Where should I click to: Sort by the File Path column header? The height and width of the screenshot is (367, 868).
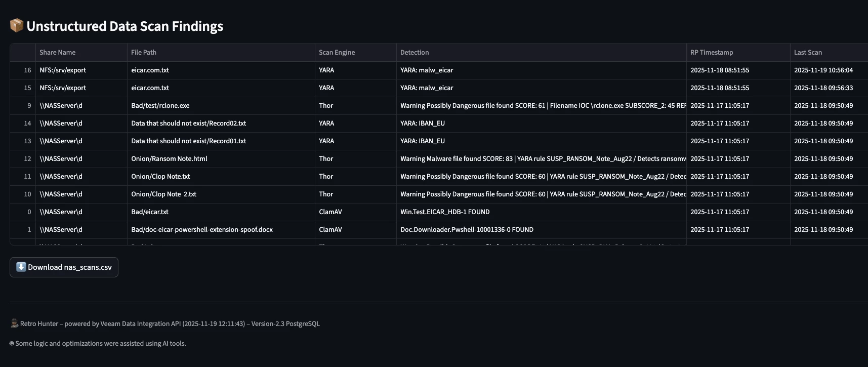144,52
